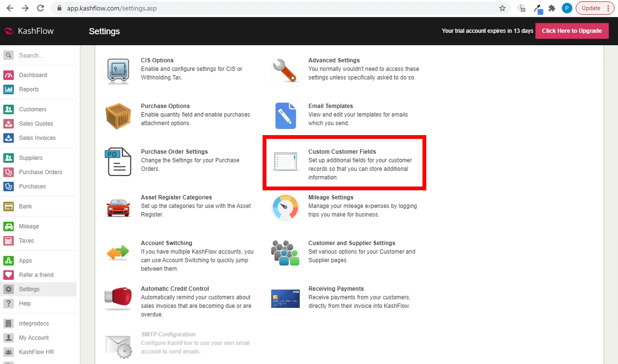The height and width of the screenshot is (364, 618).
Task: Open the Custom Customer Fields link
Action: (x=342, y=152)
